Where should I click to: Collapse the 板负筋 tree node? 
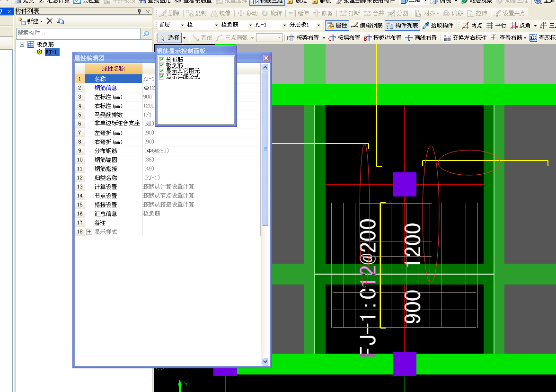point(22,45)
